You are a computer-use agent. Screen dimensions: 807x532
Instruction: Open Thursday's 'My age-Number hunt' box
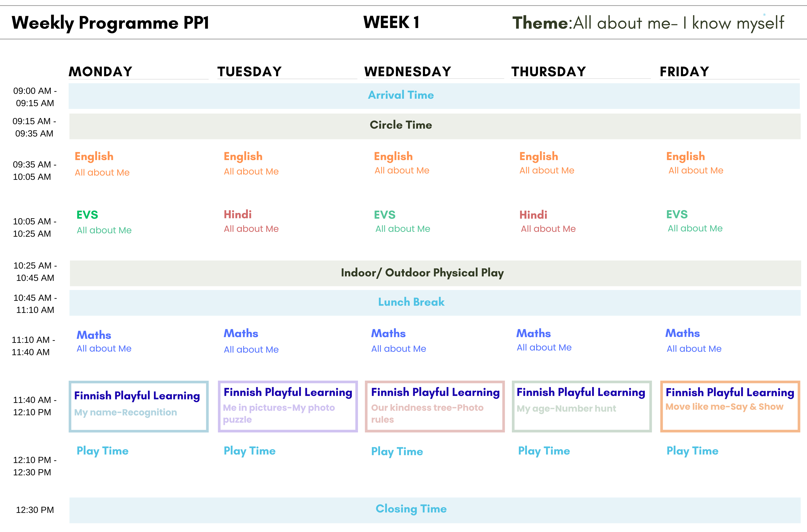pos(582,407)
